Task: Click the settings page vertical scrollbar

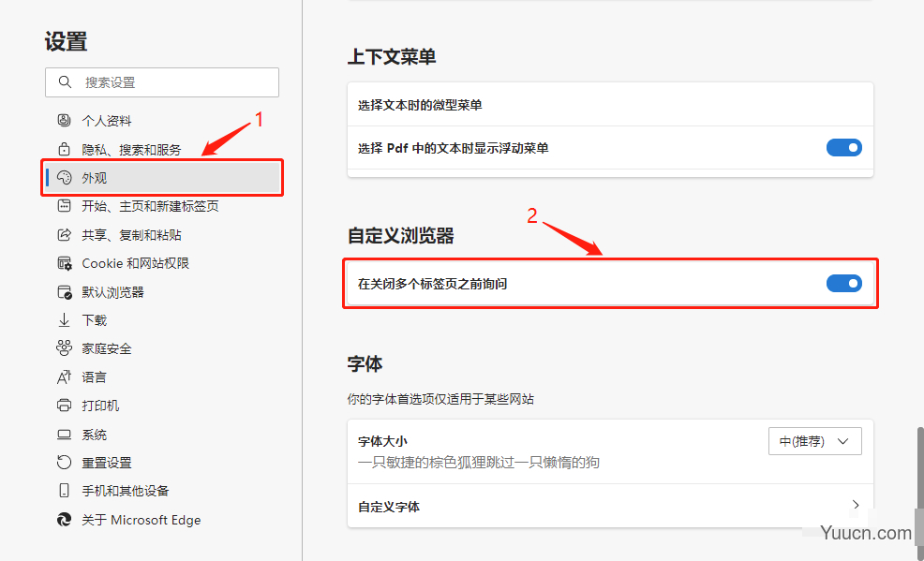Action: [920, 492]
